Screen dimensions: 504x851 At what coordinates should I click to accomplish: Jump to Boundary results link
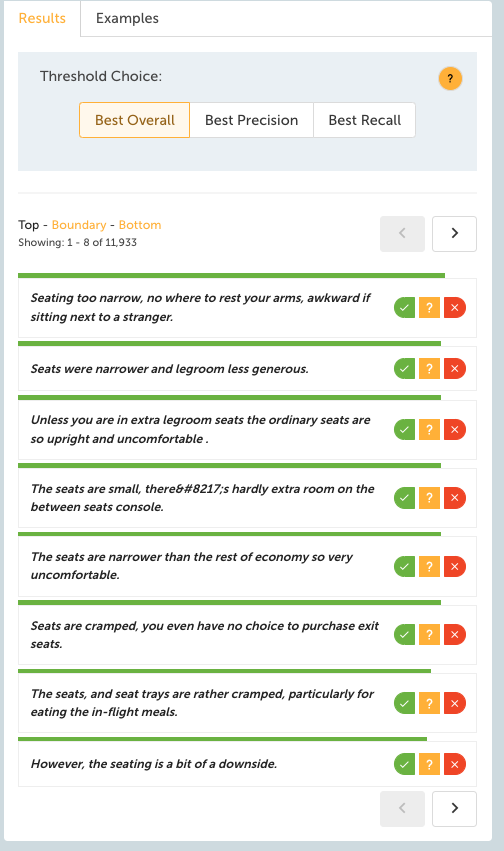click(79, 225)
